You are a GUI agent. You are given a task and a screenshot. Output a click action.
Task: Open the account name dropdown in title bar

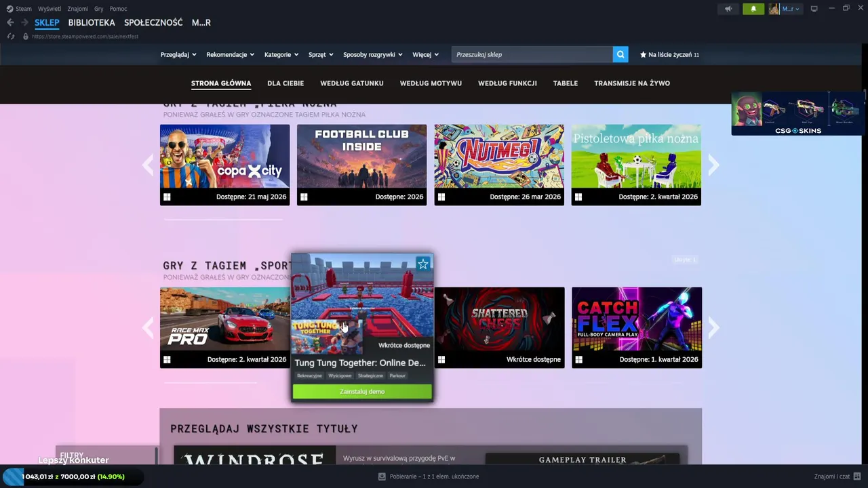791,9
